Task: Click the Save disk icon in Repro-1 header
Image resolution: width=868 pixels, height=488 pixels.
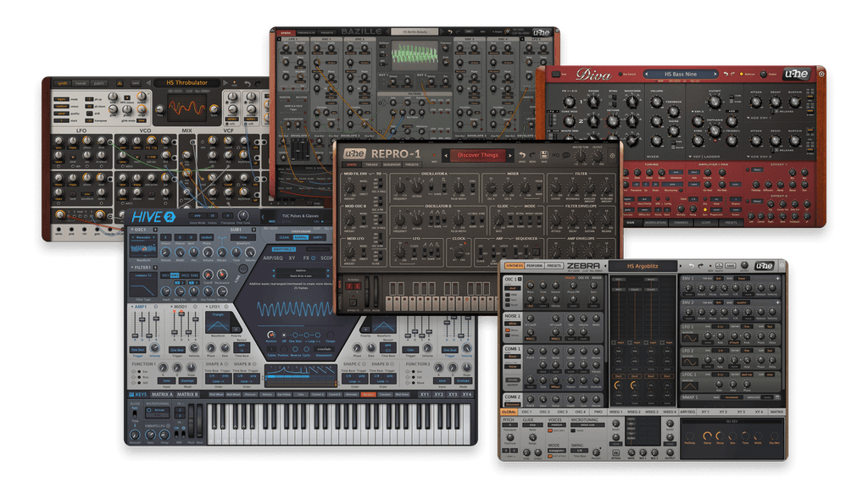Action: point(545,153)
